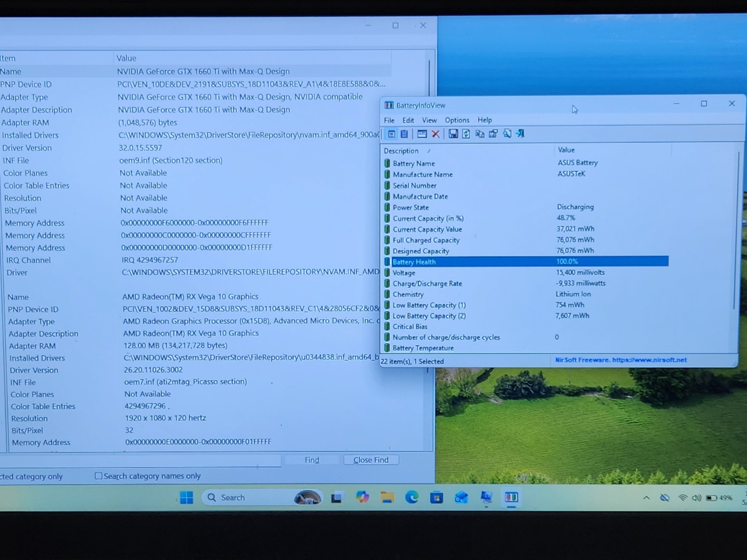Click the red X delete toolbar icon
Image resolution: width=747 pixels, height=560 pixels.
point(436,134)
